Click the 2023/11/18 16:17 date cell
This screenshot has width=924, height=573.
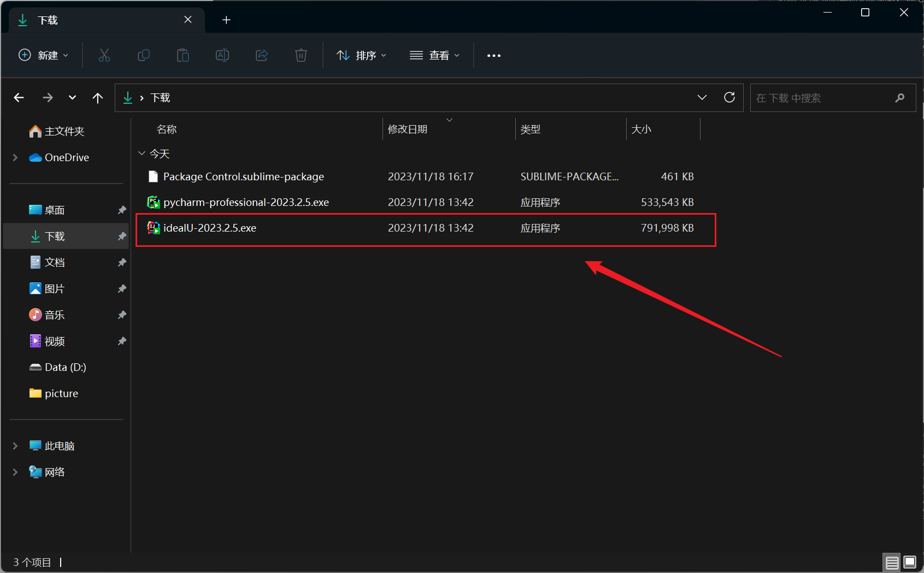(431, 176)
